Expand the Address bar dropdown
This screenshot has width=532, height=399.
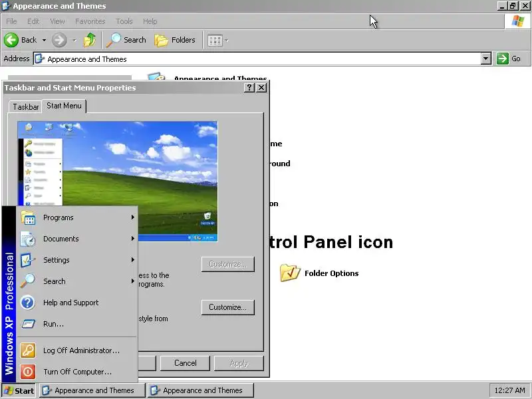tap(486, 59)
